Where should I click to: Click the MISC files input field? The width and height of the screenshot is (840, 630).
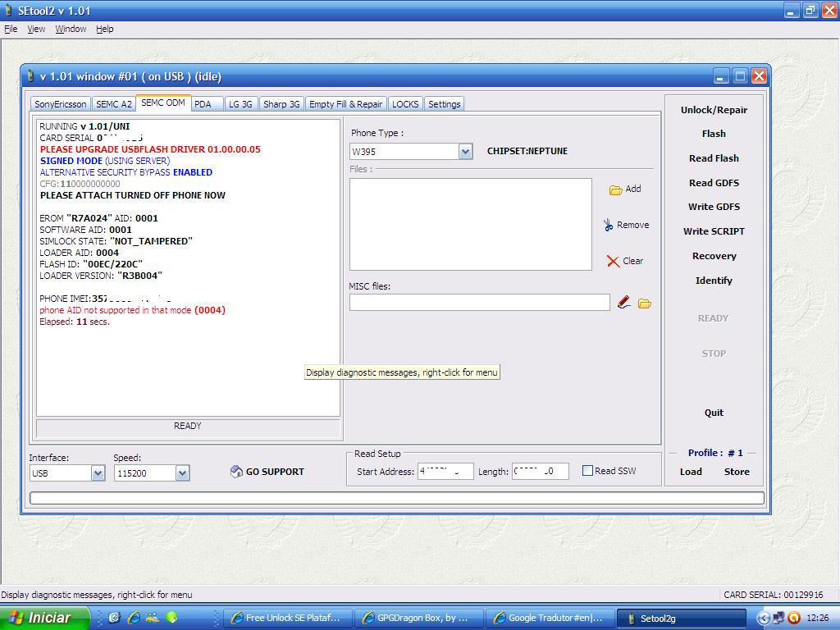tap(479, 302)
